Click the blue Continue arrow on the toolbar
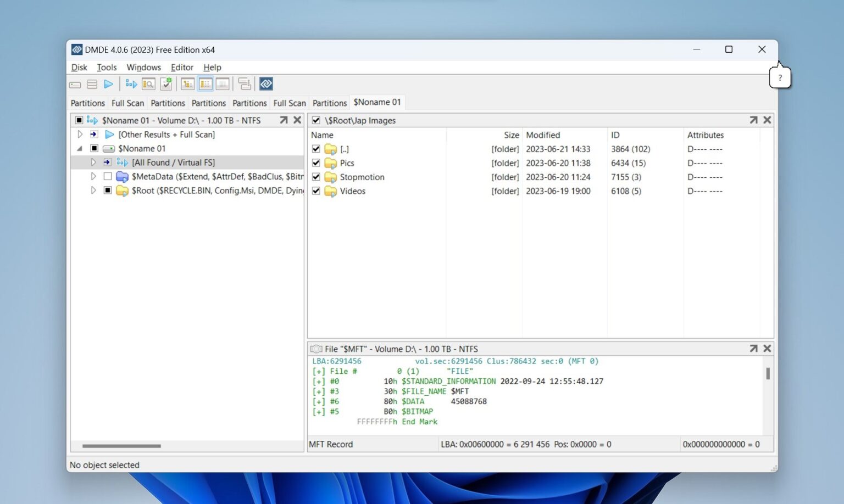The image size is (844, 504). point(109,84)
